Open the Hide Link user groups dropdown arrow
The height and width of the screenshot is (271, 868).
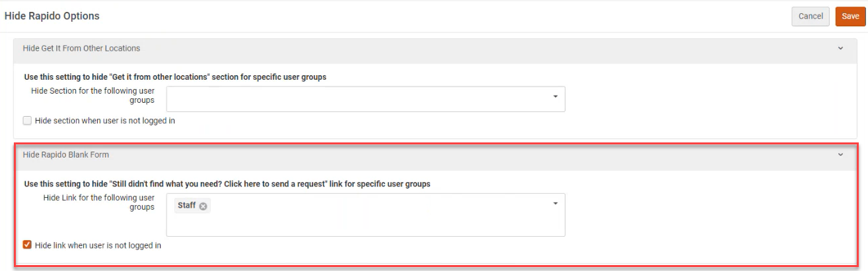click(x=555, y=203)
